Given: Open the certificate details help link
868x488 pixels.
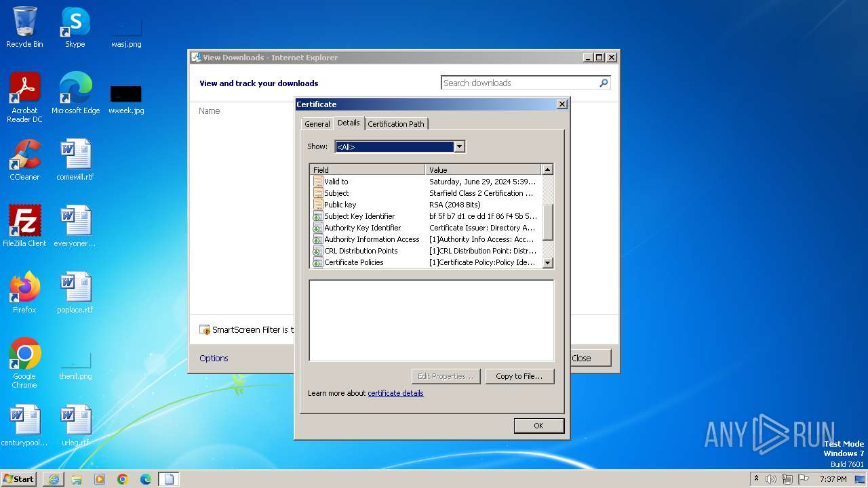Looking at the screenshot, I should [x=395, y=393].
